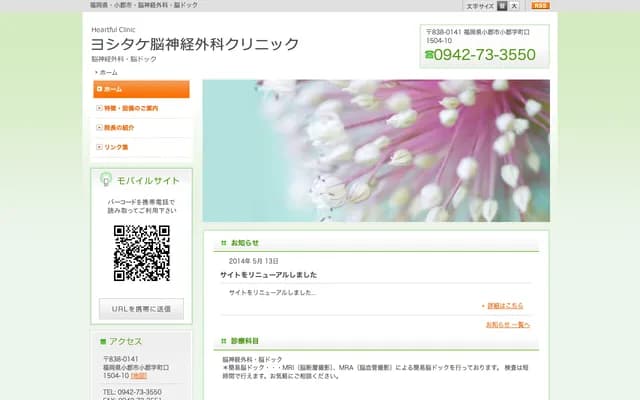Screen dimensions: 640x400
Task: Click the icon beside お知らせ heading
Action: click(223, 243)
